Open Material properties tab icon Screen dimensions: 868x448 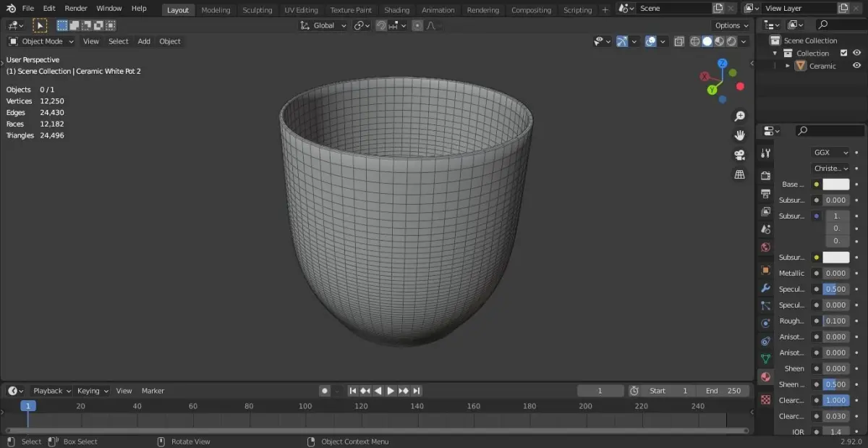[765, 377]
